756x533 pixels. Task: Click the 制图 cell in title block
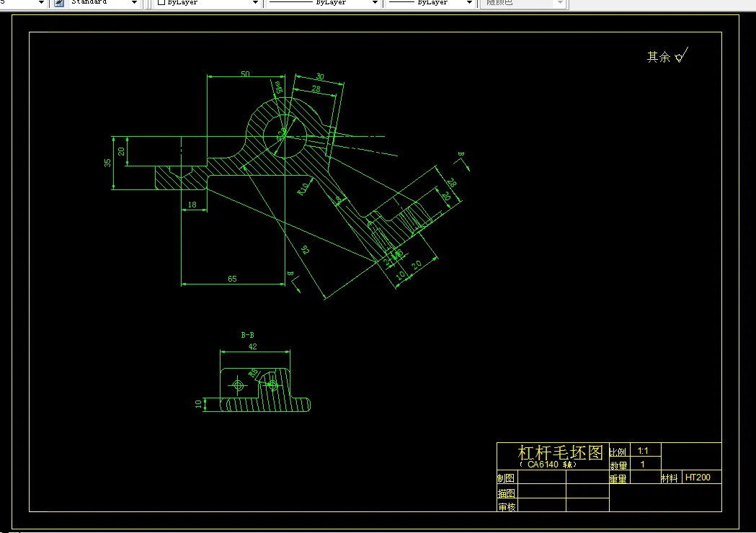(506, 478)
